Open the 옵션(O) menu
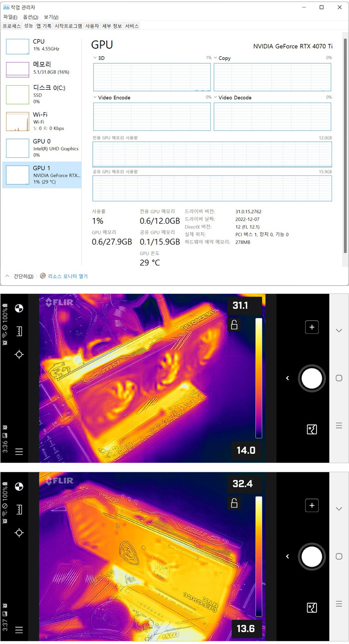 [30, 17]
